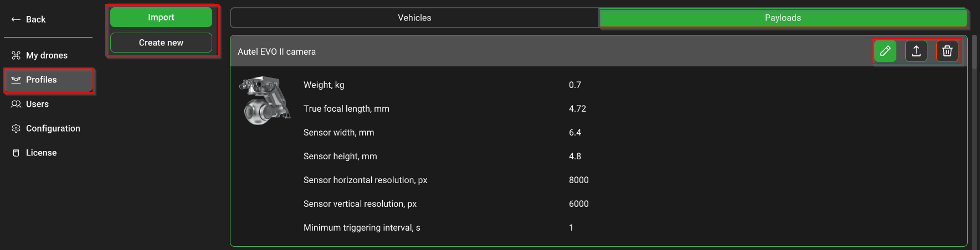Click the back arrow icon

point(16,19)
